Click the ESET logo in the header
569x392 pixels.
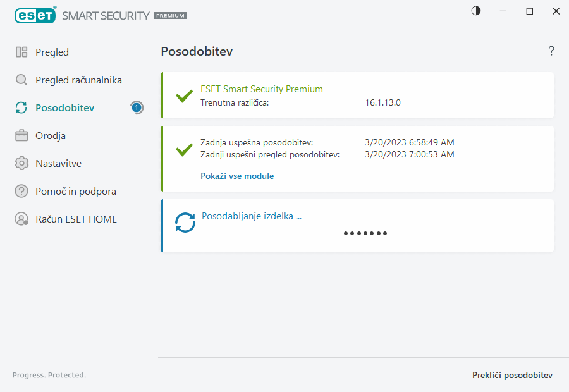[x=35, y=15]
